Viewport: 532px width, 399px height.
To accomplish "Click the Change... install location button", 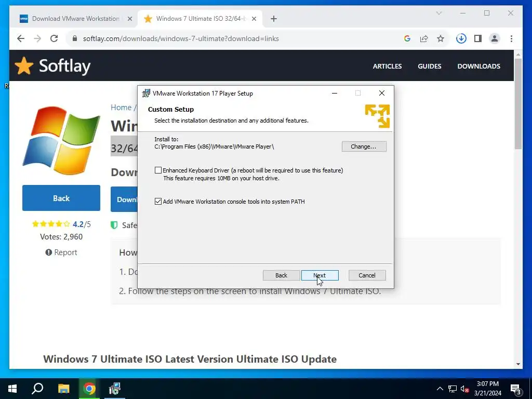I will [364, 147].
